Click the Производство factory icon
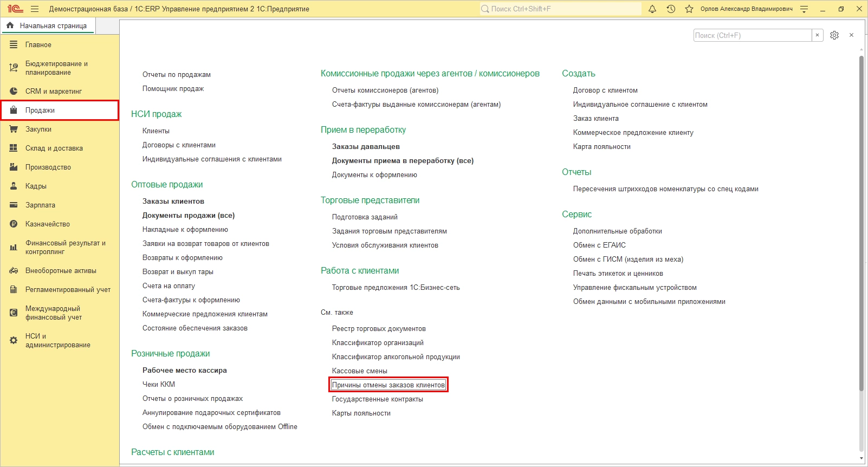Viewport: 868px width, 467px height. tap(14, 167)
